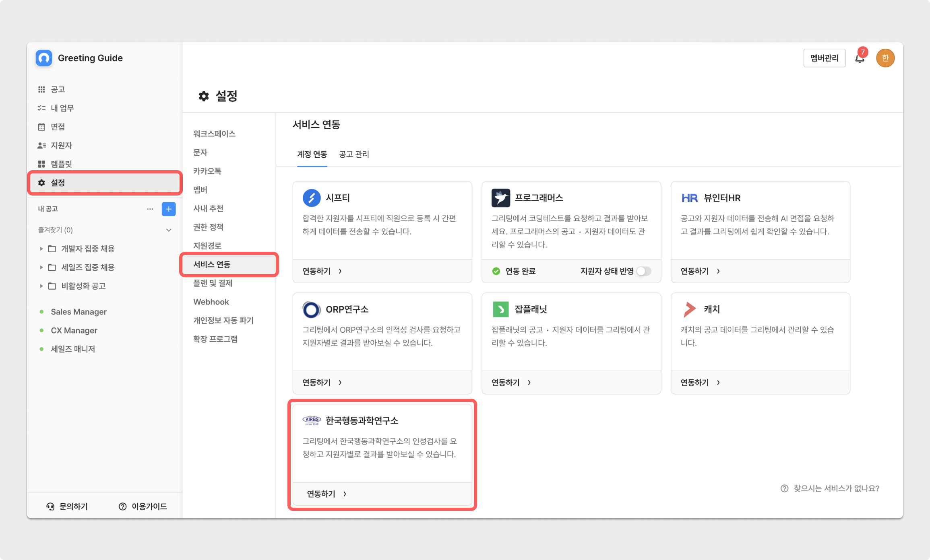Expand the 비활성화 공고 folder arrow
930x560 pixels.
41,286
